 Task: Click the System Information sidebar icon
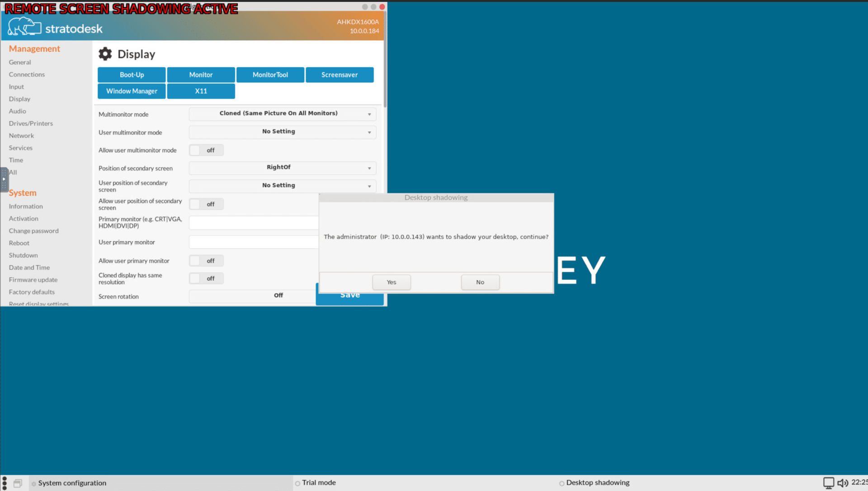(x=26, y=206)
